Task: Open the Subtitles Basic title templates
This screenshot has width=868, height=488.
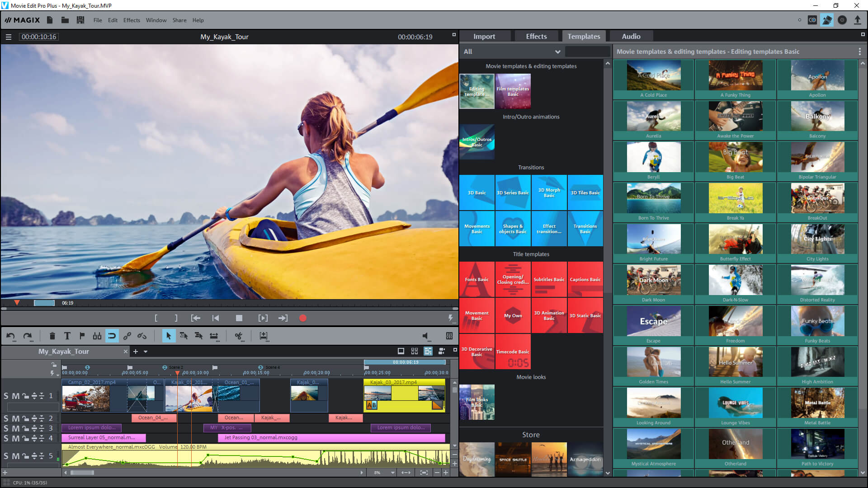Action: click(549, 279)
